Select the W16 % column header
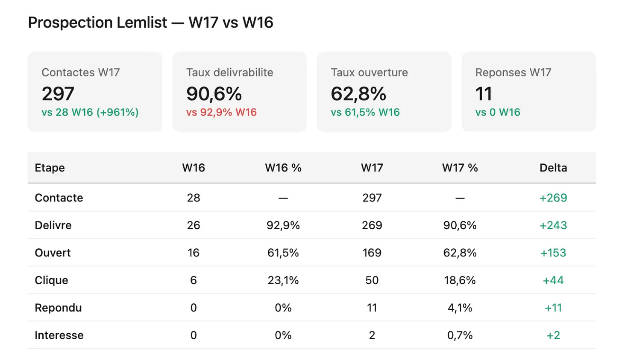The width and height of the screenshot is (622, 364). (x=283, y=168)
